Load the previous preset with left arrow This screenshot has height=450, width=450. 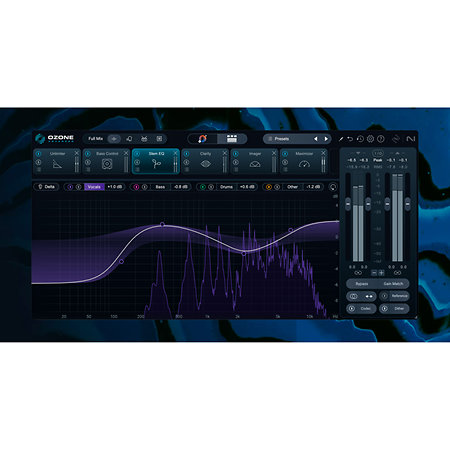[x=315, y=139]
